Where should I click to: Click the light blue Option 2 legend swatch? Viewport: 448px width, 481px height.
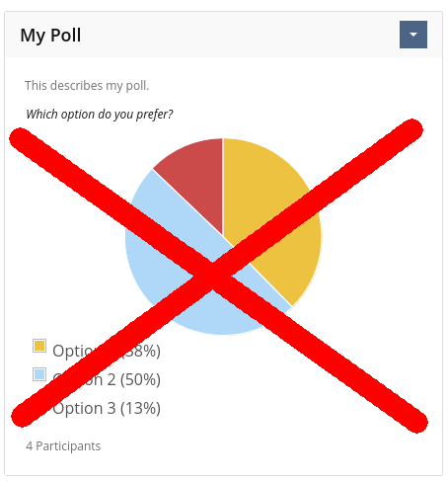pos(39,374)
